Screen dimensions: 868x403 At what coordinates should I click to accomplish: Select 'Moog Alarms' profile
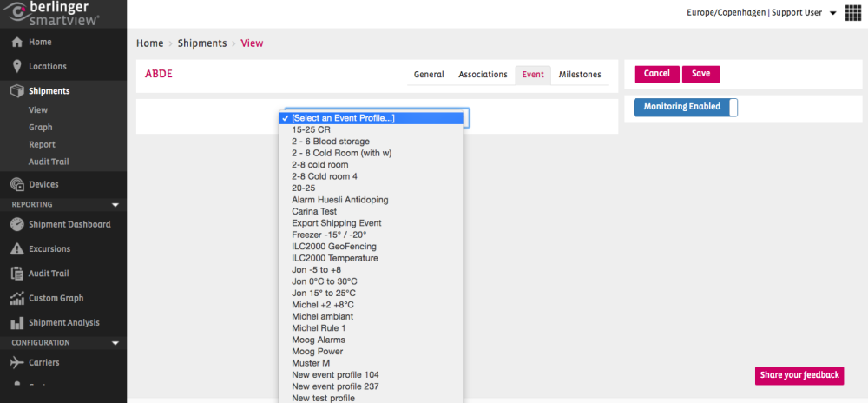pos(371,340)
